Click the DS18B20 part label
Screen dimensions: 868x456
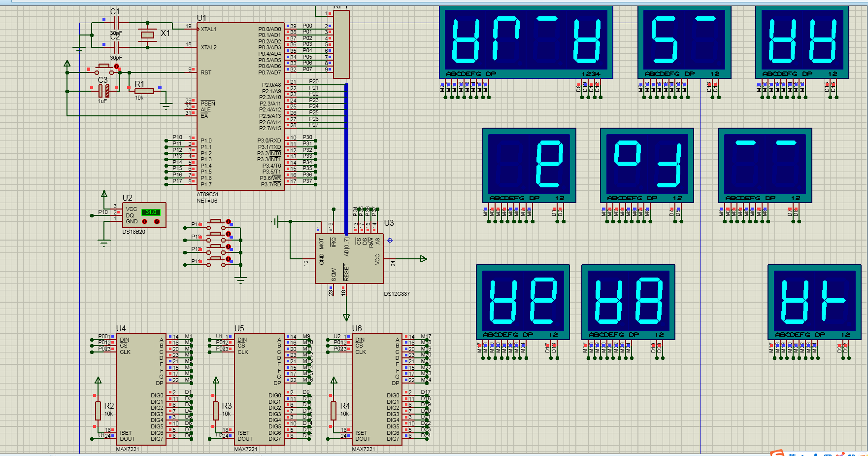pyautogui.click(x=134, y=232)
